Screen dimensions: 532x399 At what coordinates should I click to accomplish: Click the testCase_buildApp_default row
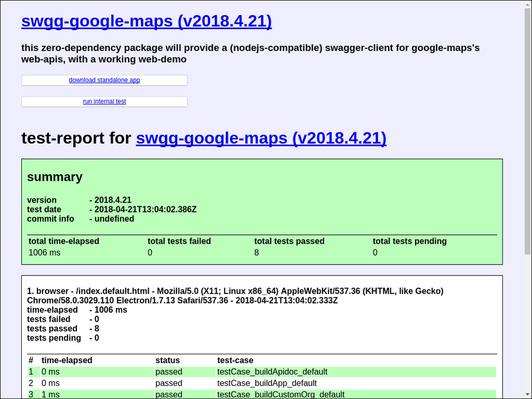click(x=262, y=383)
